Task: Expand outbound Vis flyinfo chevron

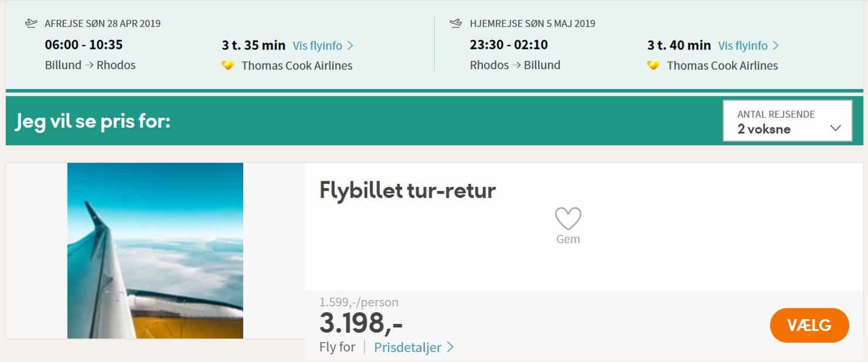Action: 350,45
